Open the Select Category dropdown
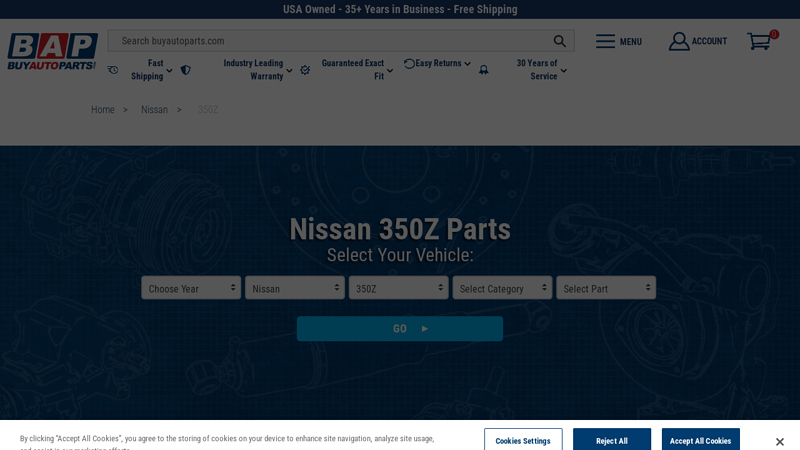The height and width of the screenshot is (450, 800). point(502,288)
